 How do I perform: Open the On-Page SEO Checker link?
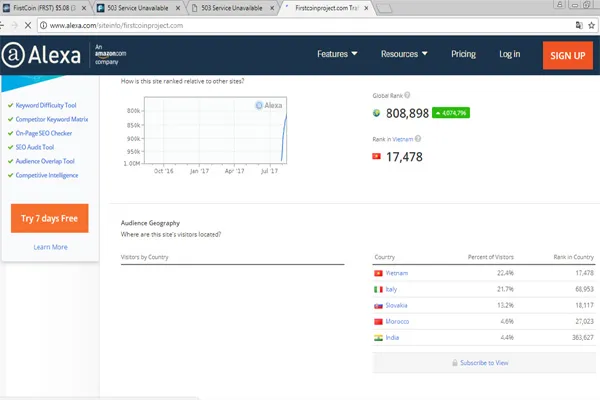click(x=44, y=133)
